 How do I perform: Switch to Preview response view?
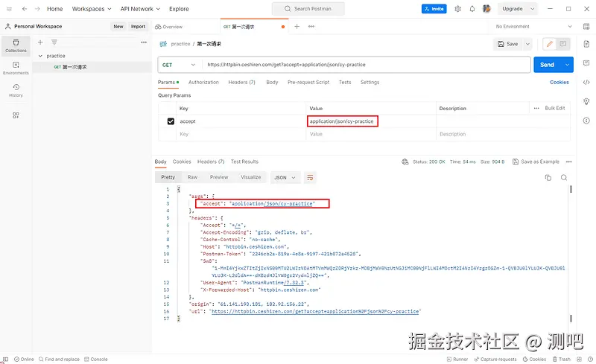point(219,177)
